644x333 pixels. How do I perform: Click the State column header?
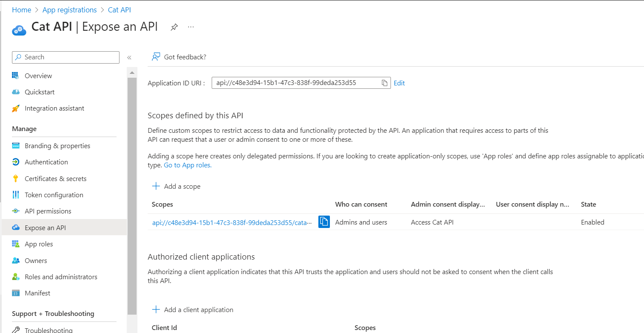[589, 204]
